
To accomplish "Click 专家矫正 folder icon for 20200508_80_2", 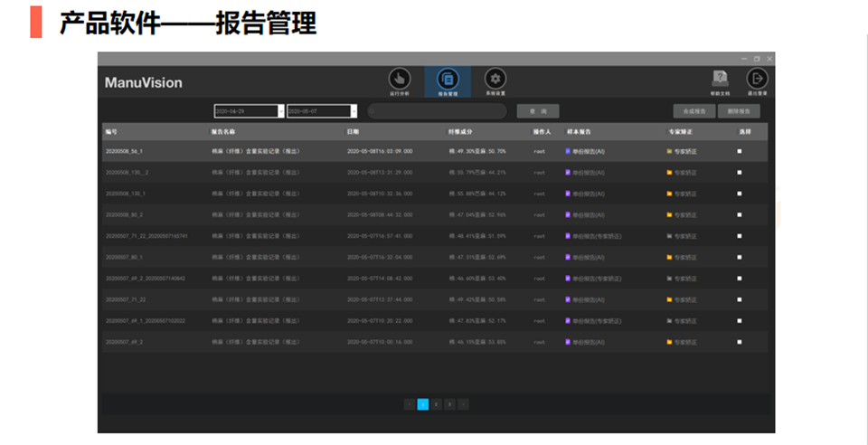I will click(669, 214).
